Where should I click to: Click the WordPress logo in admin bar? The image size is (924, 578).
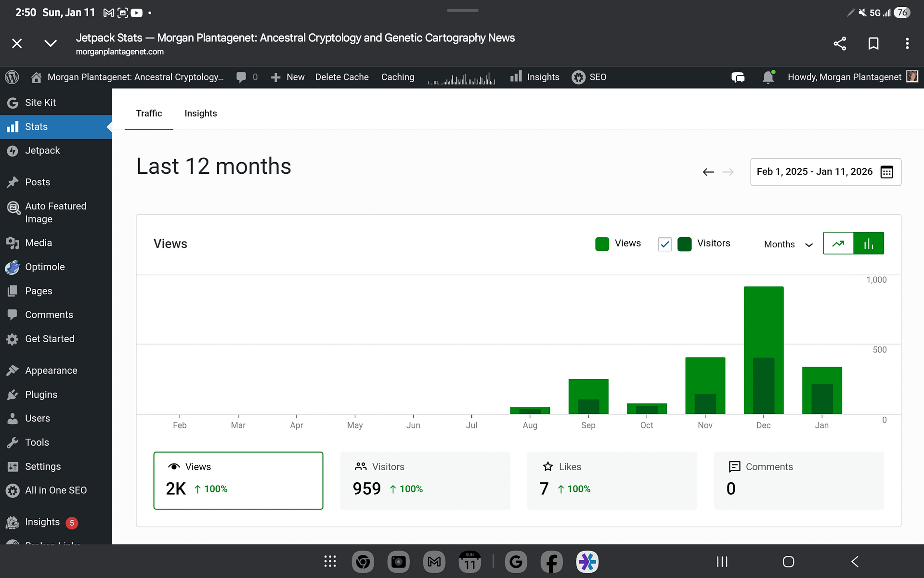tap(12, 77)
